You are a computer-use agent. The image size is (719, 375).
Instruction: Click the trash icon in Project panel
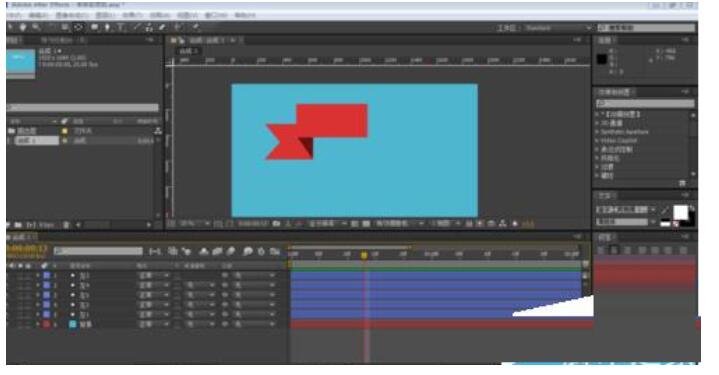[66, 225]
